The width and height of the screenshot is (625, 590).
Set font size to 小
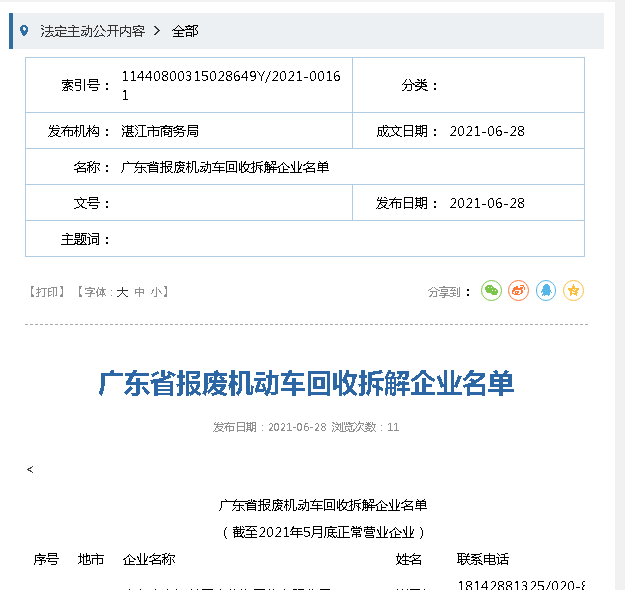point(156,292)
